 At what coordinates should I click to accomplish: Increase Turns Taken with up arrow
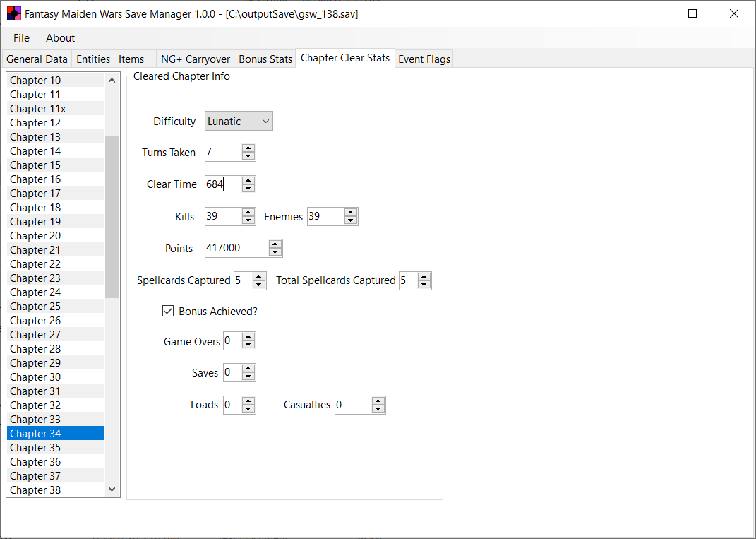(248, 148)
